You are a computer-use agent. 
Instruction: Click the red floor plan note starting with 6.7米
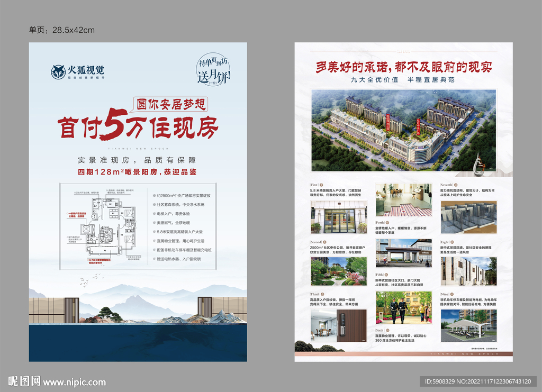click(100, 261)
